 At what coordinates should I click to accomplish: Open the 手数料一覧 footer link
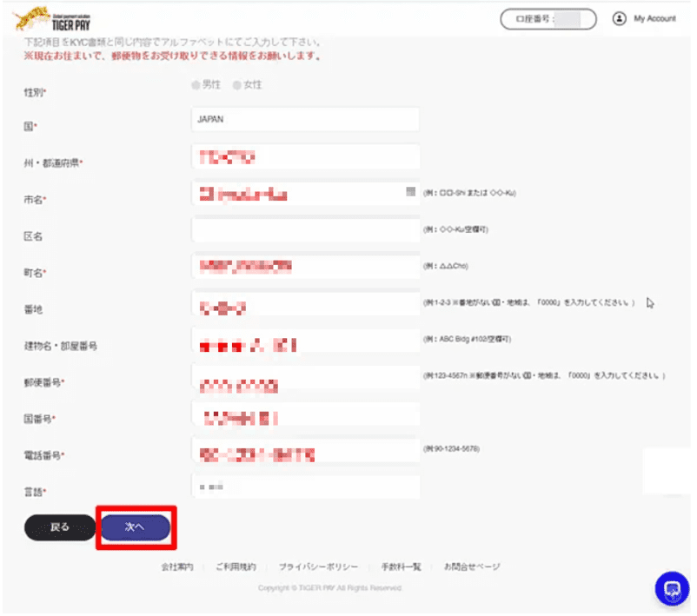[x=401, y=566]
